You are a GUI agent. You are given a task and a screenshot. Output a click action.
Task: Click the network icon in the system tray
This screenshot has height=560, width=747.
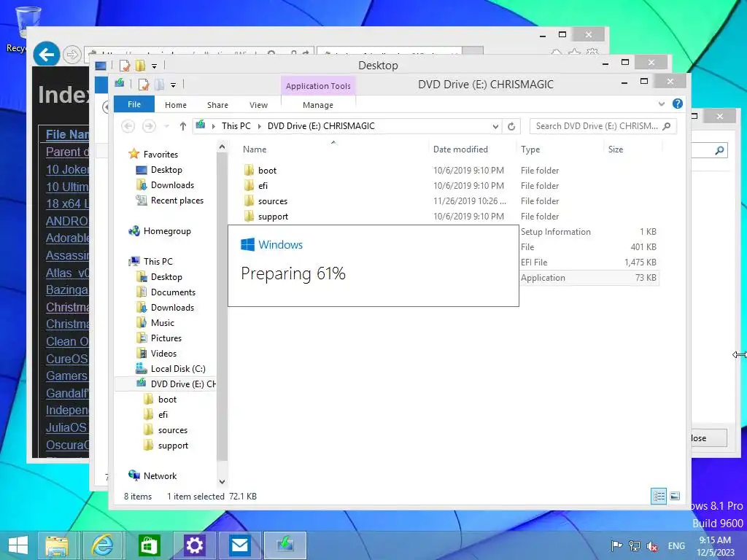click(635, 545)
